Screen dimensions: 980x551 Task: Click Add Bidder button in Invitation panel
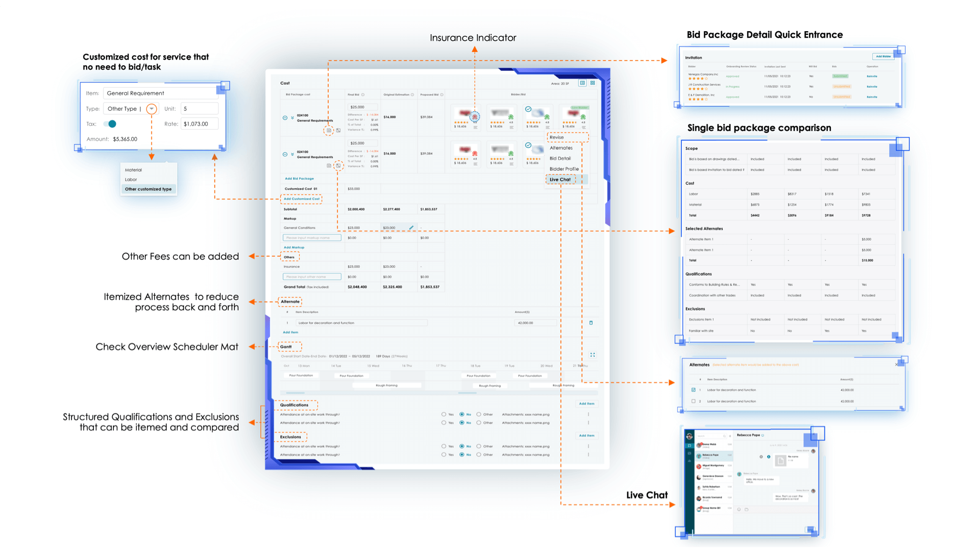click(883, 57)
